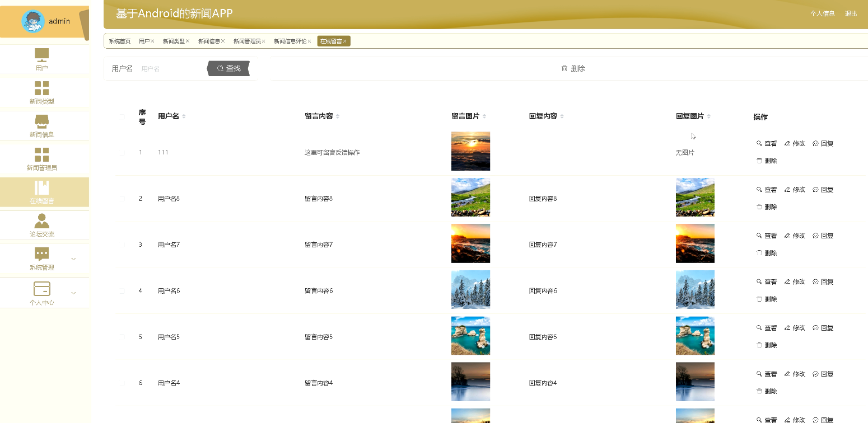Reply to the 用户名5 message
The width and height of the screenshot is (868, 423).
(823, 328)
